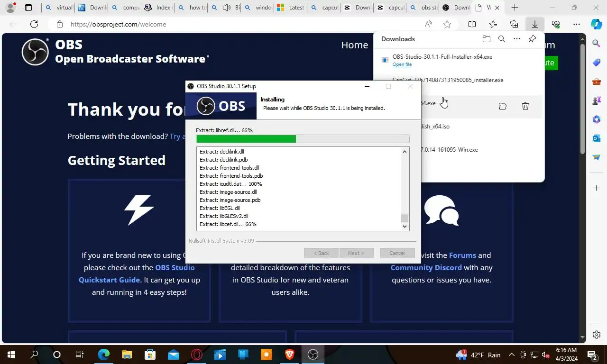Open file link for OBS-Studio installer download
607x364 pixels.
[402, 64]
